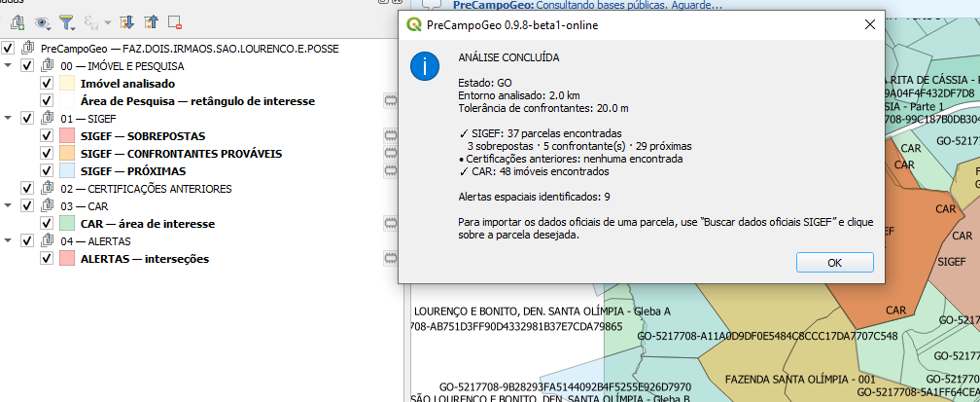Click 'SIGEF: 37 parcelas encontradas' text line
The image size is (980, 402).
pyautogui.click(x=545, y=133)
